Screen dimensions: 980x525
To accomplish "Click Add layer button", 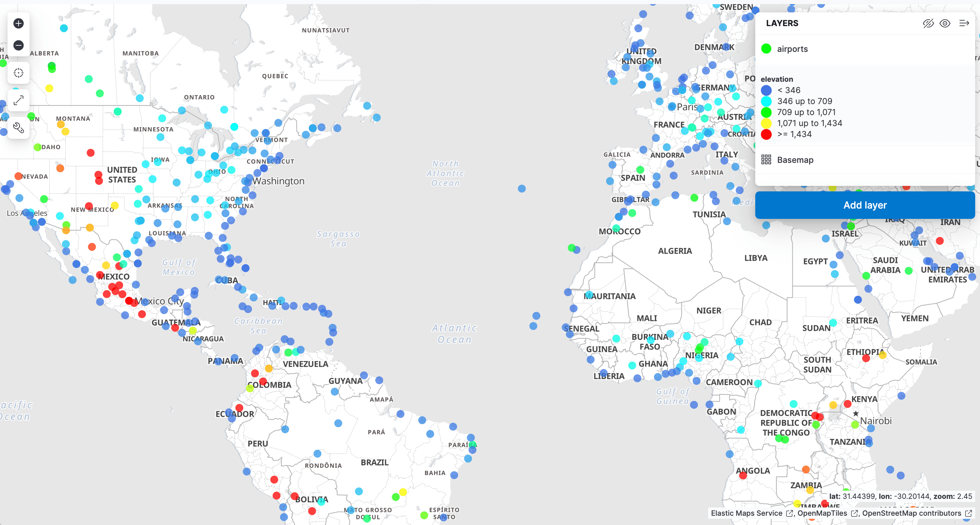I will [x=865, y=204].
